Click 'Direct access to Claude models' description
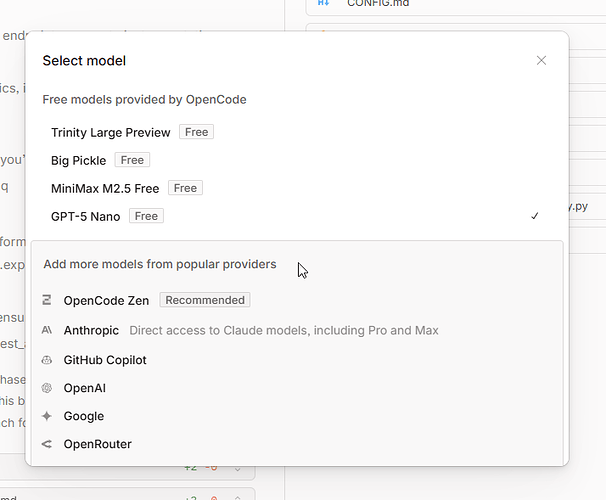This screenshot has width=606, height=500. [284, 330]
